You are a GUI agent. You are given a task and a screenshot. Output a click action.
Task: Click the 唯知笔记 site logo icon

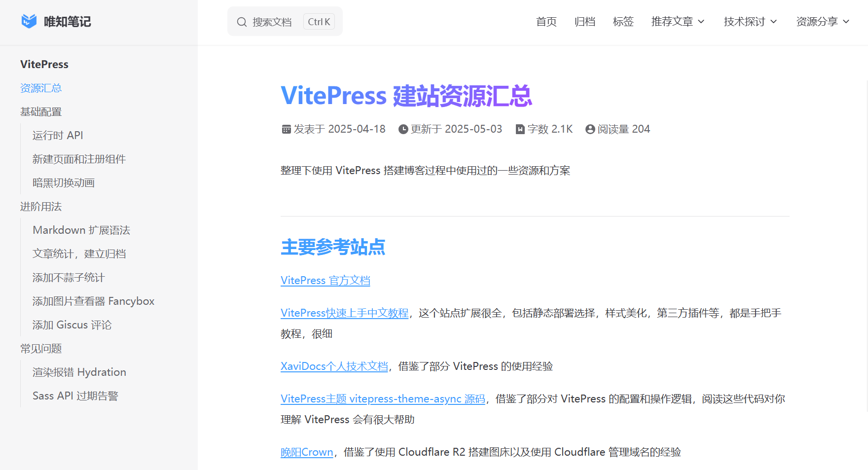(29, 21)
